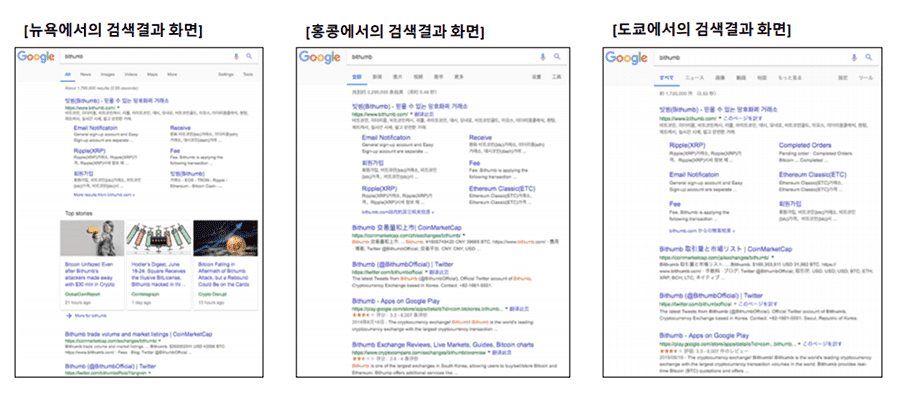Viewport: 900px width, 416px height.
Task: Open Bithumb Exchange Reviews, Live Markets result
Action: tap(443, 345)
